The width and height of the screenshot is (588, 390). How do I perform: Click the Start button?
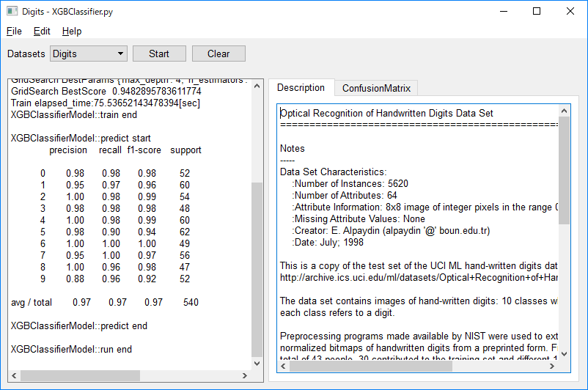[159, 54]
